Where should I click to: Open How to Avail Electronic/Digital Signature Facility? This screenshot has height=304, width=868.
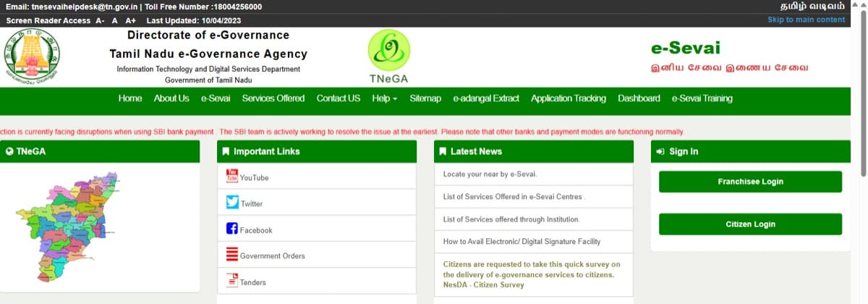(522, 242)
